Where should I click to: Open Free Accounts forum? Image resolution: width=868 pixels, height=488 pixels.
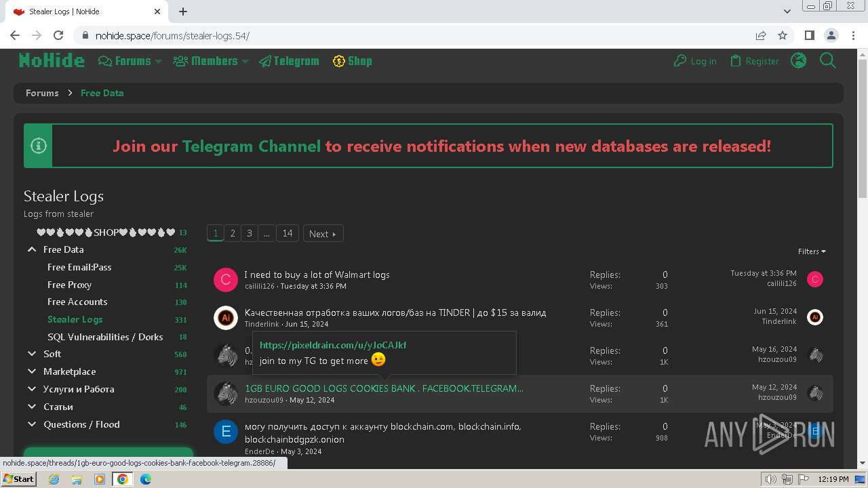(77, 302)
